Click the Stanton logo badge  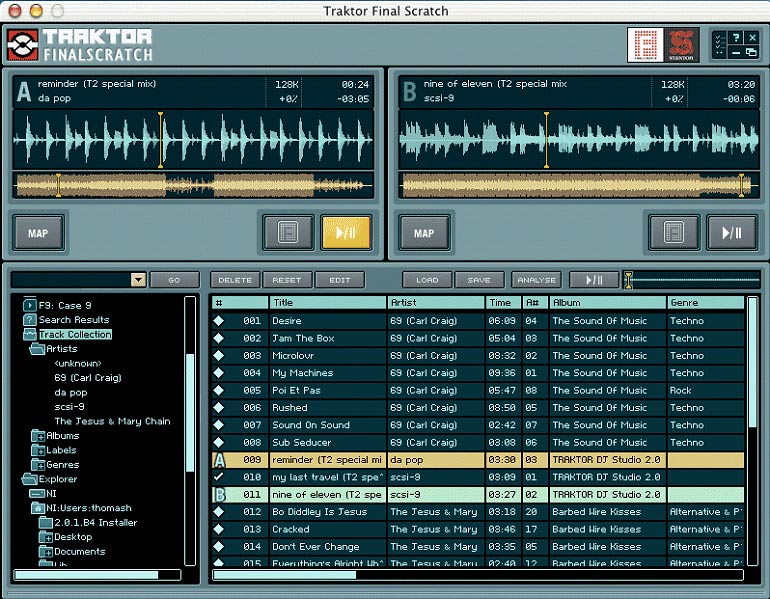(682, 45)
